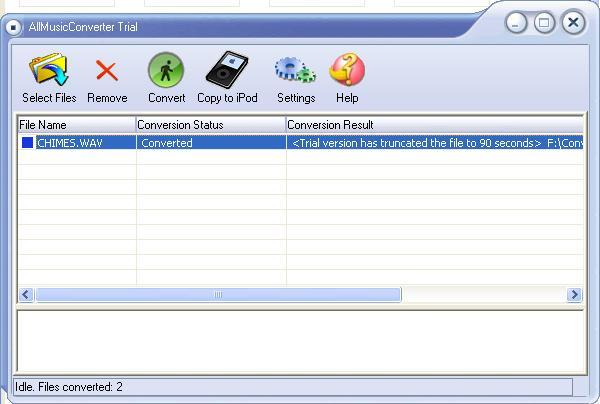Viewport: 600px width, 404px height.
Task: Close the AllMusicConverter window
Action: coord(573,23)
